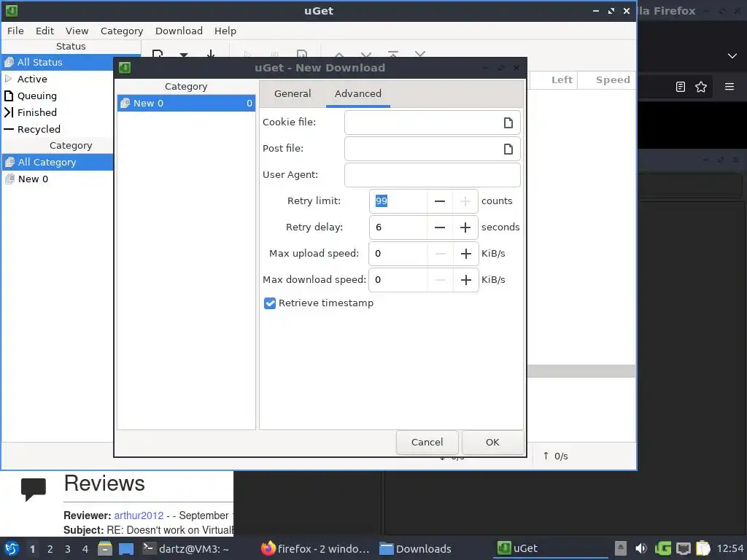Toggle Firefox reader view icon
Screen dimensions: 747x560
click(x=681, y=87)
